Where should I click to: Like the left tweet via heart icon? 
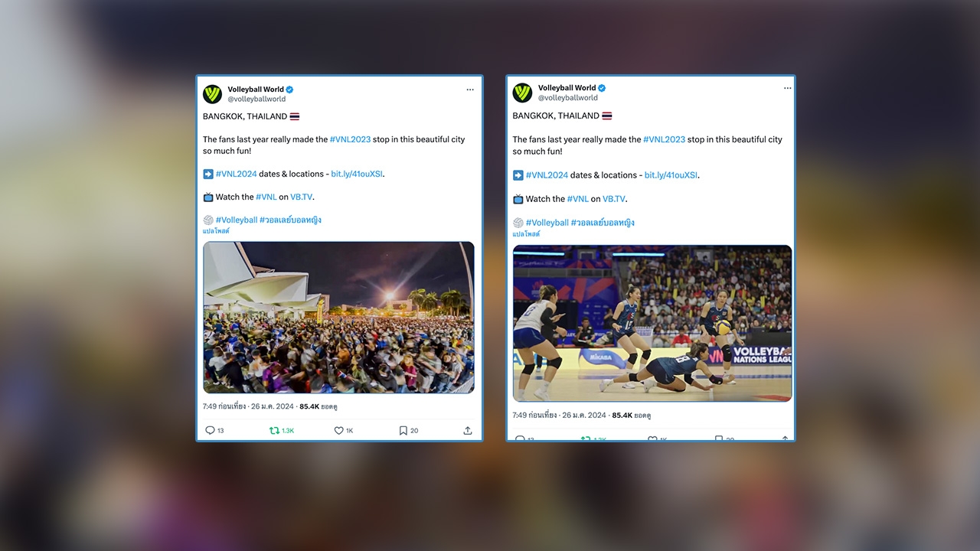tap(338, 431)
